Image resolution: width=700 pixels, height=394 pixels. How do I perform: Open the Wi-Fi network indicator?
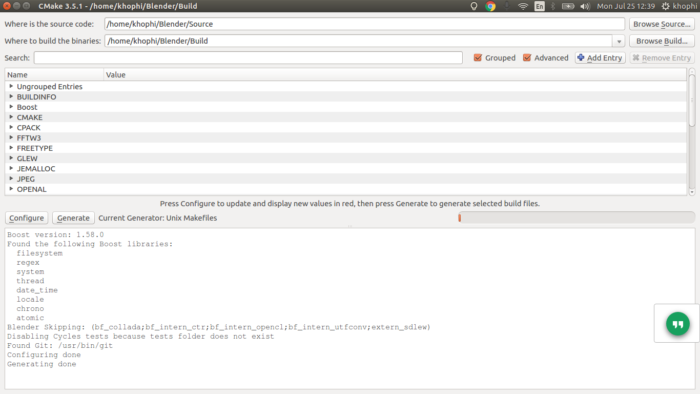523,6
